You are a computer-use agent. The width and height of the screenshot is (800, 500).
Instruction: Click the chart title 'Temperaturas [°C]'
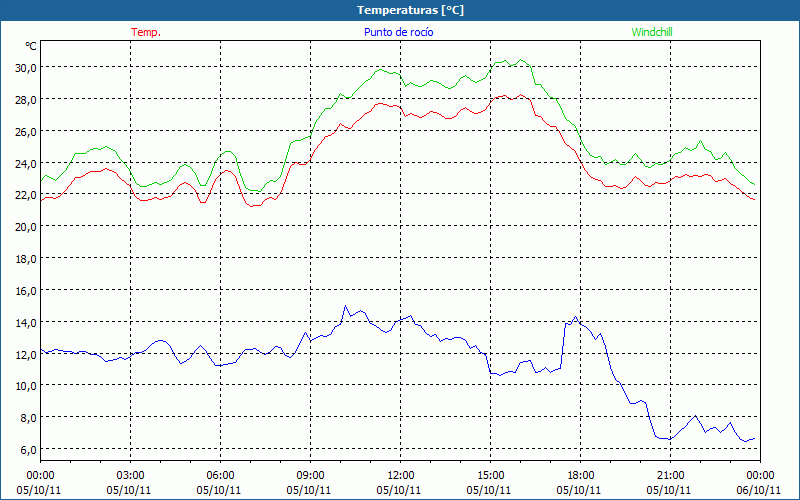pos(410,10)
